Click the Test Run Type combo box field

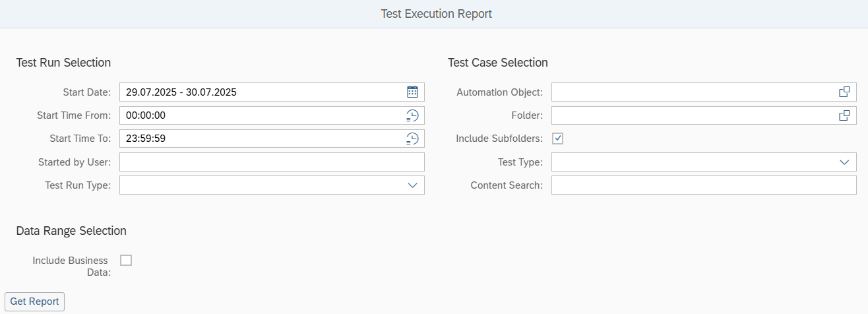point(261,185)
